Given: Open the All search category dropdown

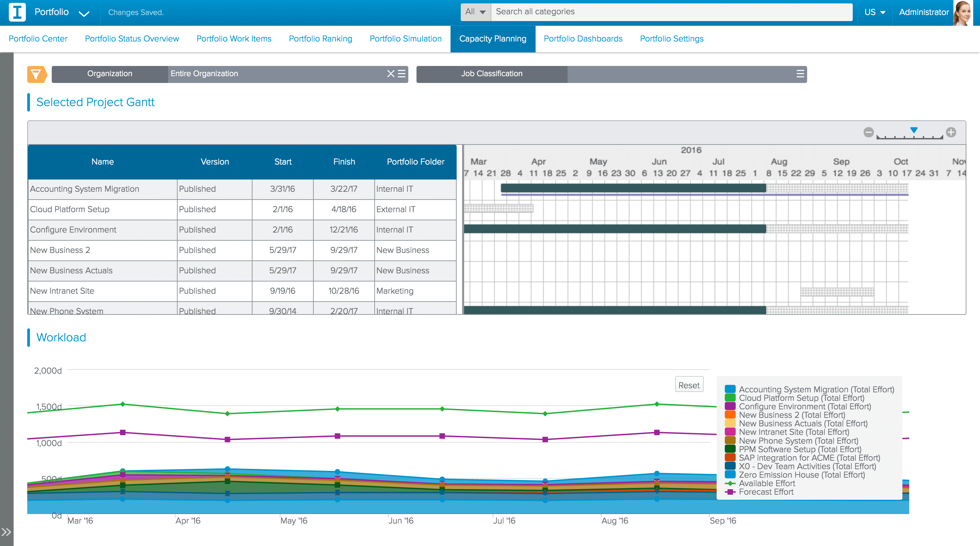Looking at the screenshot, I should point(475,12).
